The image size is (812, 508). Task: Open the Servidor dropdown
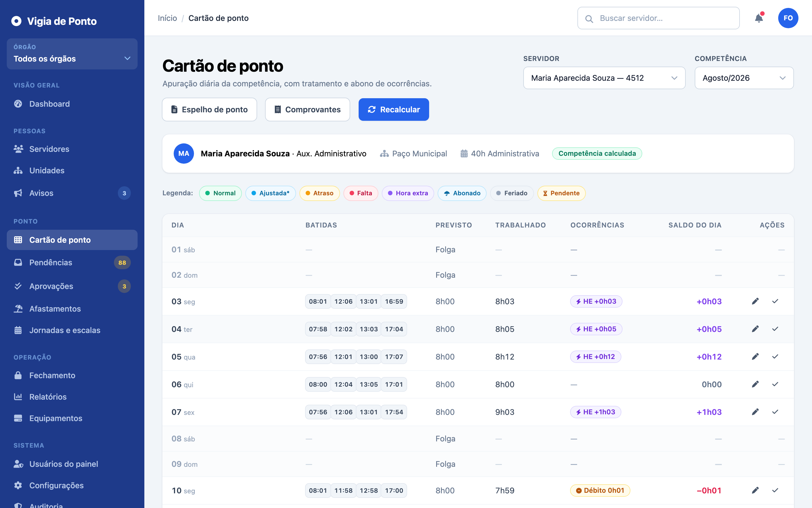point(604,78)
